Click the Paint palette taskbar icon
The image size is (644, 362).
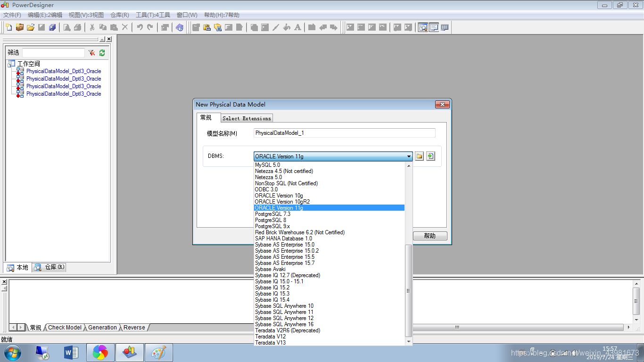click(159, 353)
